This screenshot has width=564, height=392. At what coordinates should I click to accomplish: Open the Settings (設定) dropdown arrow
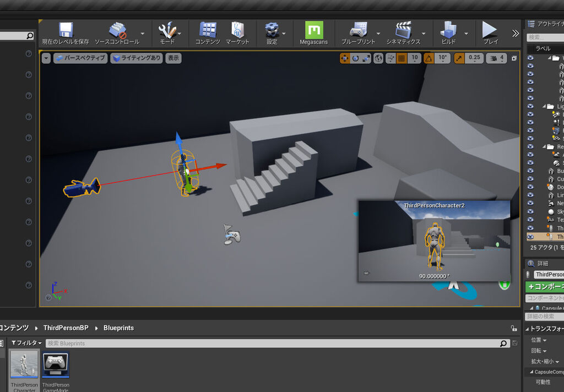(284, 34)
